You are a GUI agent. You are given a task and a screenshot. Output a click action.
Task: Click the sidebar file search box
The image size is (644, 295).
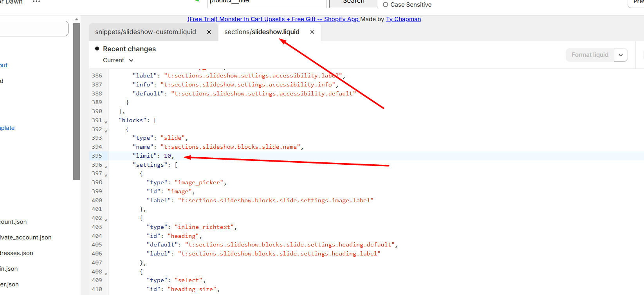point(34,29)
